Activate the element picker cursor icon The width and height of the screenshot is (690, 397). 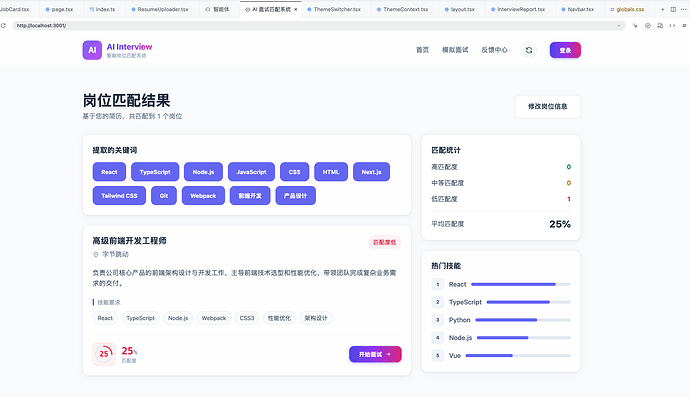click(635, 26)
